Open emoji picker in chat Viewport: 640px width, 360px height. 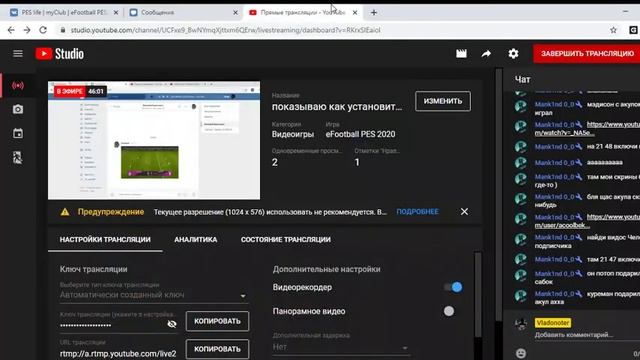521,353
